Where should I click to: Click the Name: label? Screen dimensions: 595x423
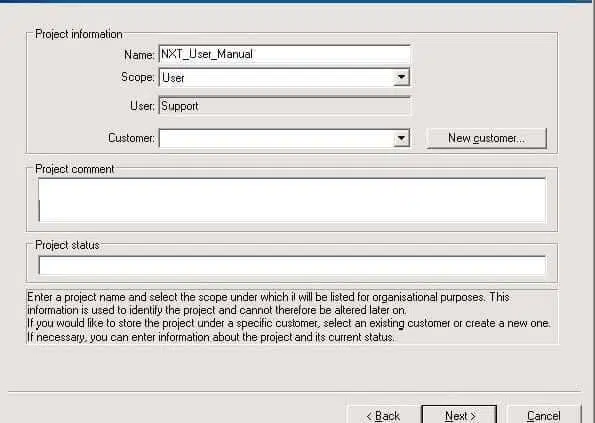tap(139, 55)
